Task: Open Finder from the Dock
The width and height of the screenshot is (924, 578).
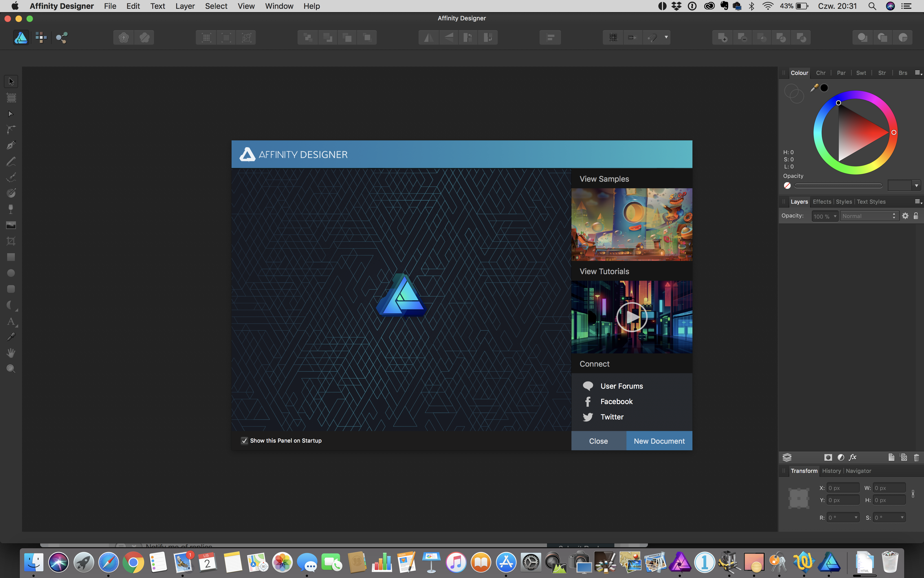Action: click(34, 563)
